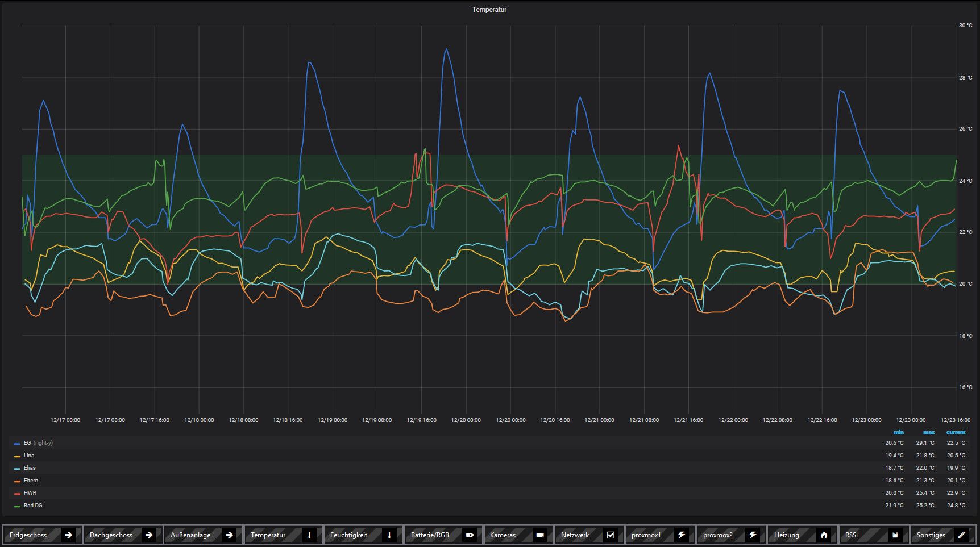Click the 16 °C y-axis label

pos(965,387)
